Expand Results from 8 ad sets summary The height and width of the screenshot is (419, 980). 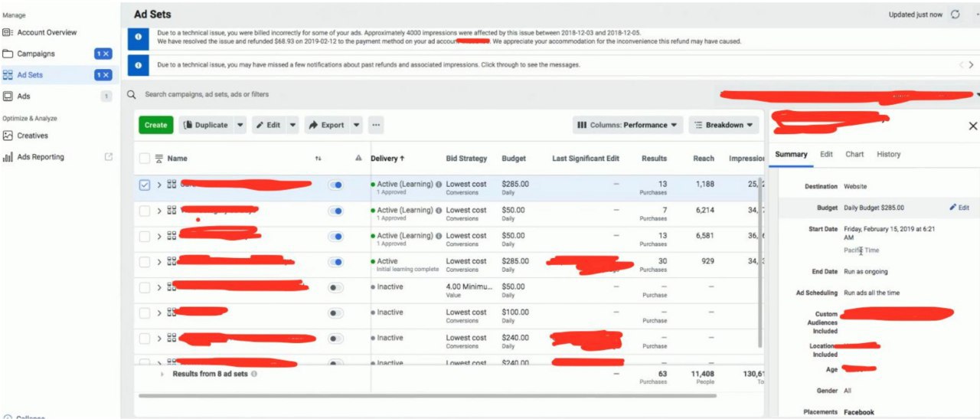tap(162, 374)
